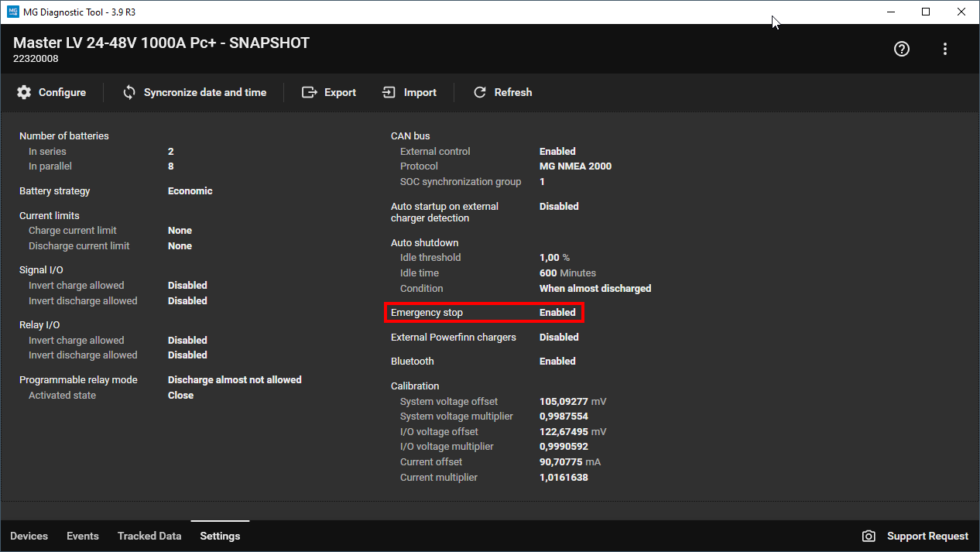This screenshot has height=552, width=980.
Task: Click the Support Request camera icon
Action: pyautogui.click(x=869, y=536)
